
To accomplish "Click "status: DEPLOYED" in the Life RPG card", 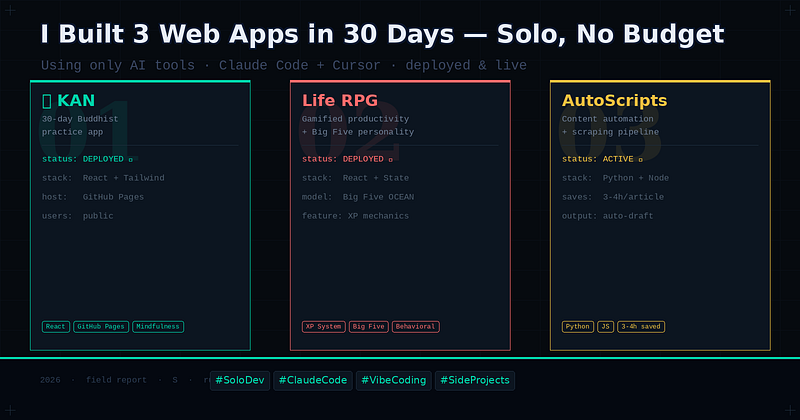I will click(347, 159).
